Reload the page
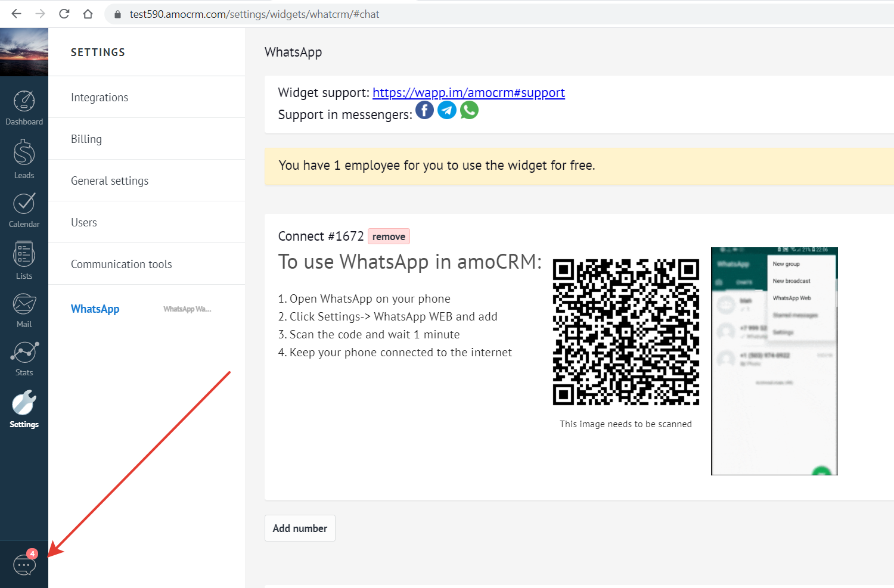The image size is (894, 588). coord(64,14)
